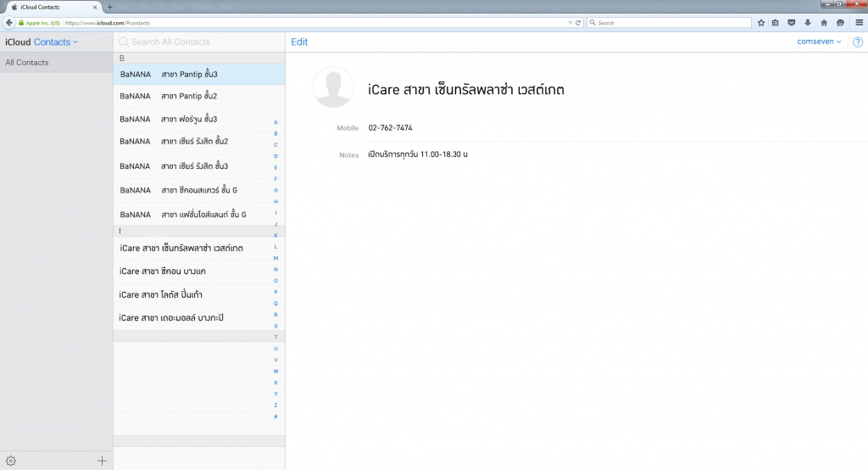The width and height of the screenshot is (868, 470).
Task: Click the contact avatar placeholder image
Action: (x=333, y=87)
